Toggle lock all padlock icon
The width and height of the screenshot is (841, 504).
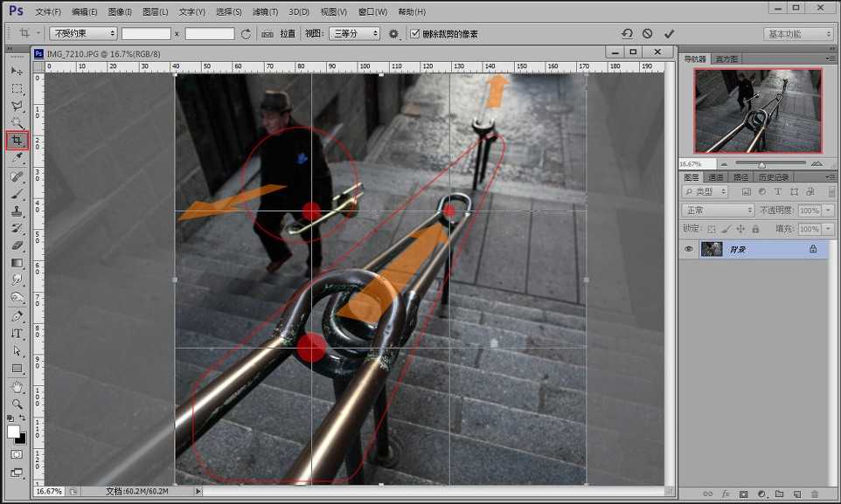(755, 229)
